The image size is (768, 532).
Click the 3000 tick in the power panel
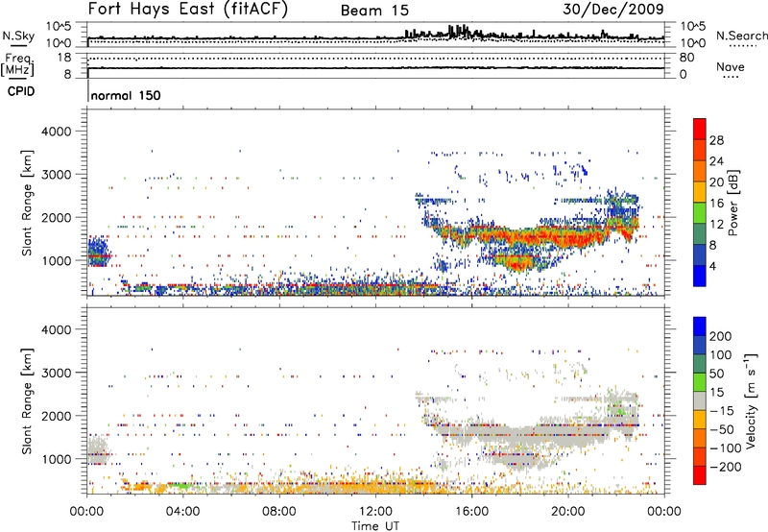click(x=56, y=175)
